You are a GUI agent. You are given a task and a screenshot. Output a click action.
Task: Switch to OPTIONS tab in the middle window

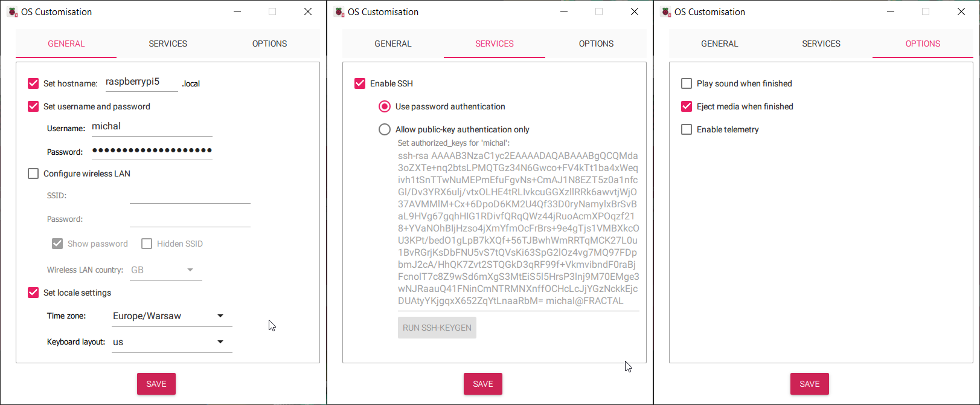click(596, 44)
